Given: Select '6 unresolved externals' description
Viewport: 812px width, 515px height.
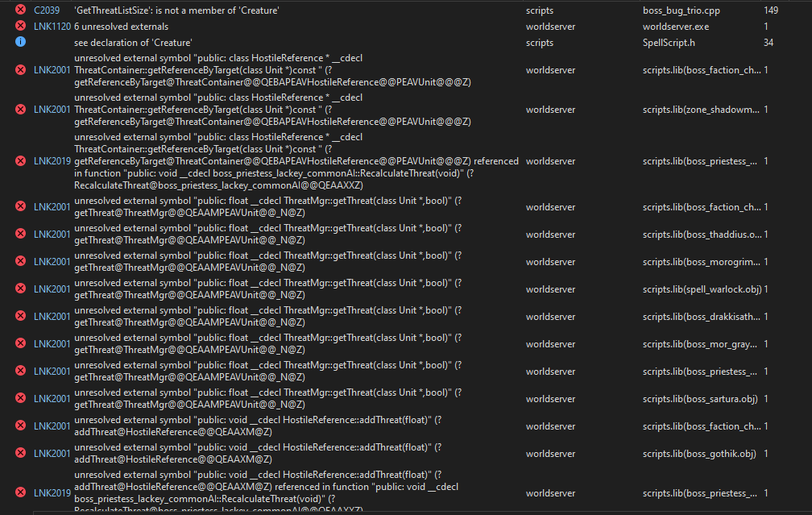Looking at the screenshot, I should (x=121, y=27).
